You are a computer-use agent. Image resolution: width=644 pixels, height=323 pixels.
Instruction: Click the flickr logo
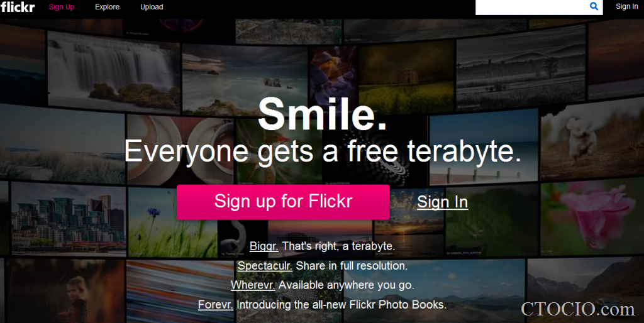18,6
